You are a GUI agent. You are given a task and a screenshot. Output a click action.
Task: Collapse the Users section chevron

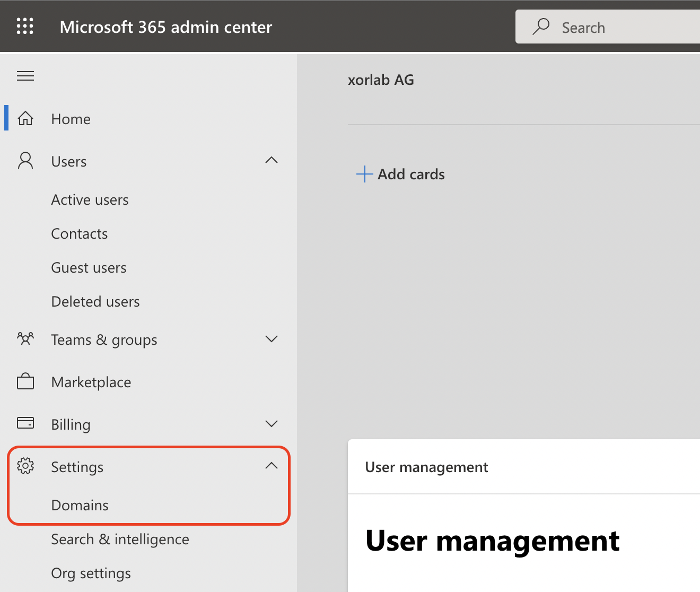272,160
